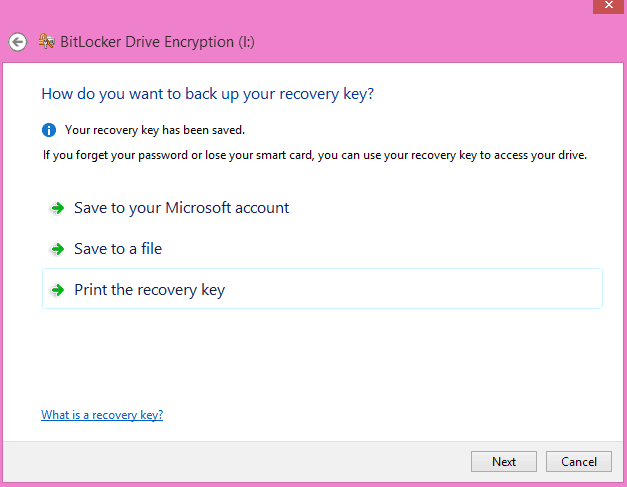
Task: Click empty area in Print option box
Action: click(x=412, y=289)
